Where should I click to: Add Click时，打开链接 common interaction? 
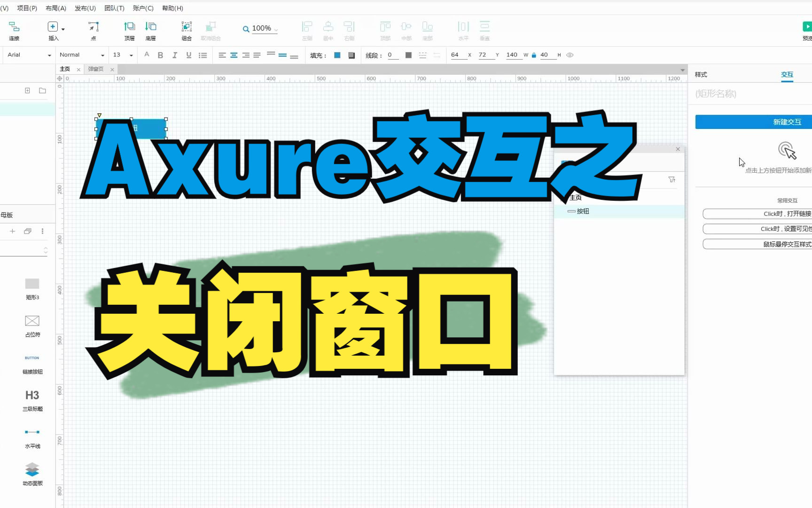757,214
